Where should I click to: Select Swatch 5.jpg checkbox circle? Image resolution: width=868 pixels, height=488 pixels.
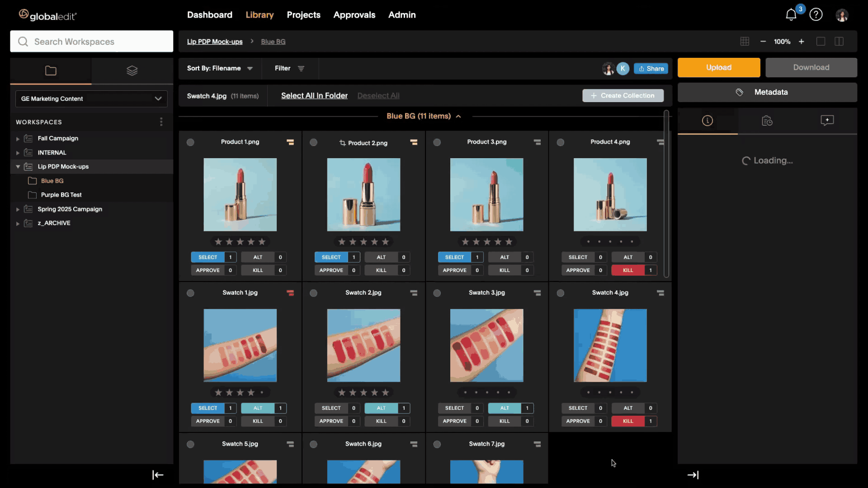tap(190, 445)
